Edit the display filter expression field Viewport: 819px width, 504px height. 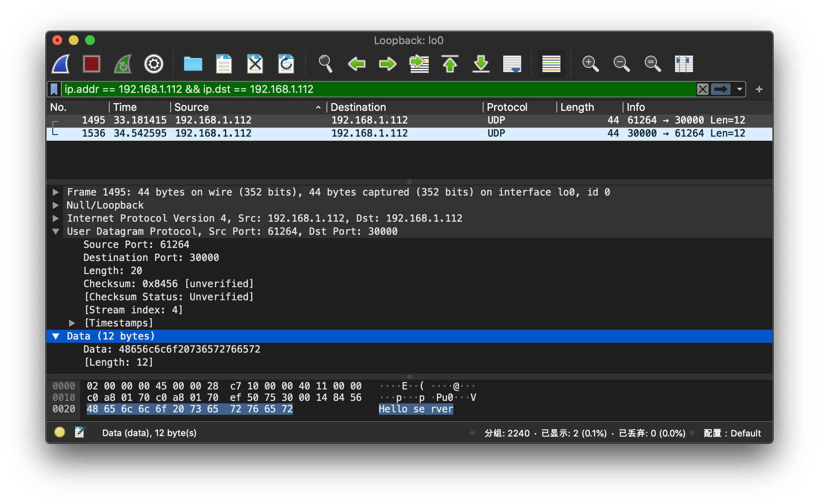pyautogui.click(x=378, y=89)
